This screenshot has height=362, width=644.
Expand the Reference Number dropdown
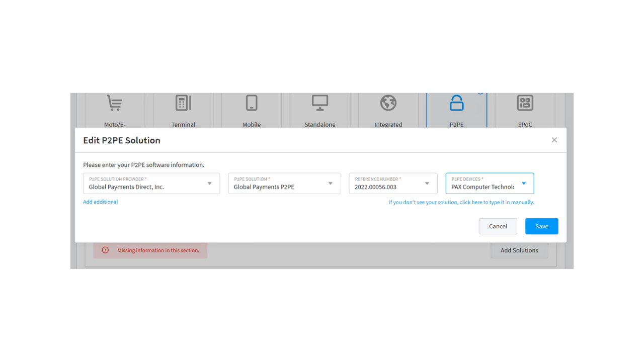(x=393, y=184)
